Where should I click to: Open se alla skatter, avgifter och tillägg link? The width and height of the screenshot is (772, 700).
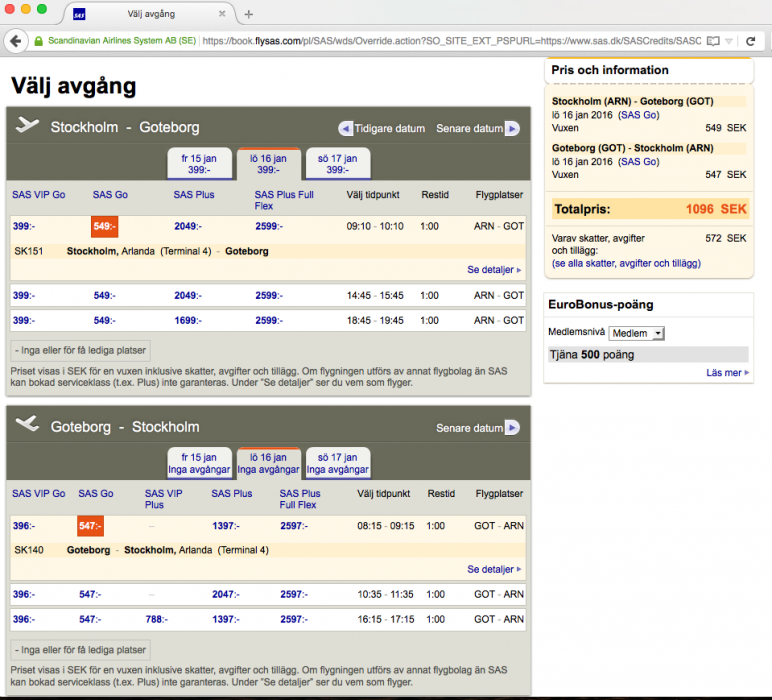[626, 263]
